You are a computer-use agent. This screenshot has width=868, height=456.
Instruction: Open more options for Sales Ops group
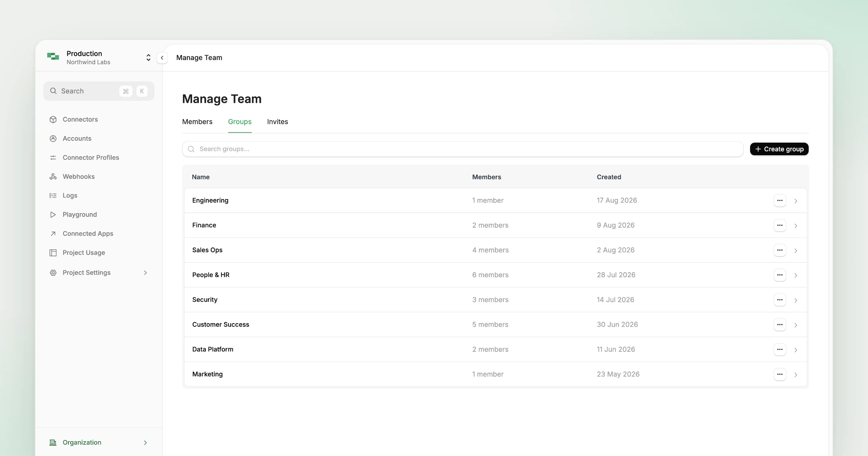coord(780,250)
